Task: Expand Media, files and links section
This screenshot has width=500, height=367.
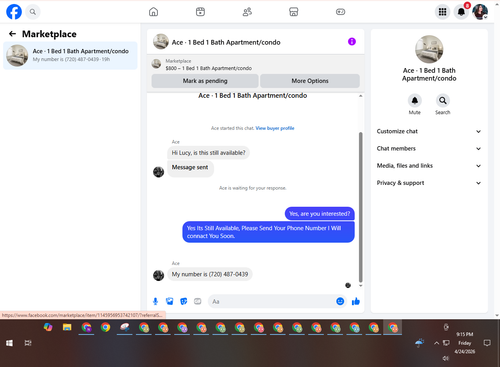Action: point(429,166)
